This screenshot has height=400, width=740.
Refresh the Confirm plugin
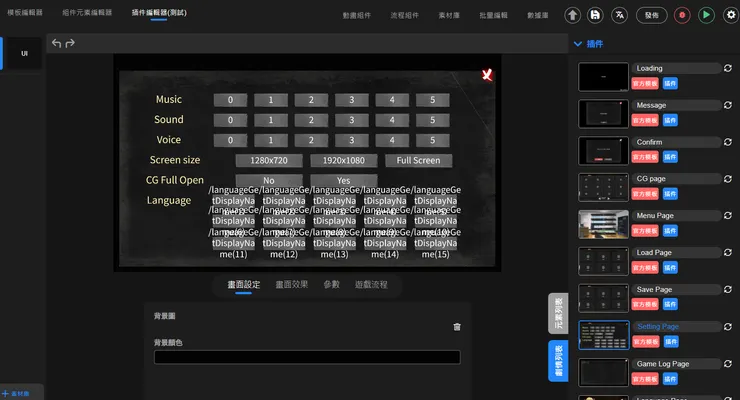(728, 142)
